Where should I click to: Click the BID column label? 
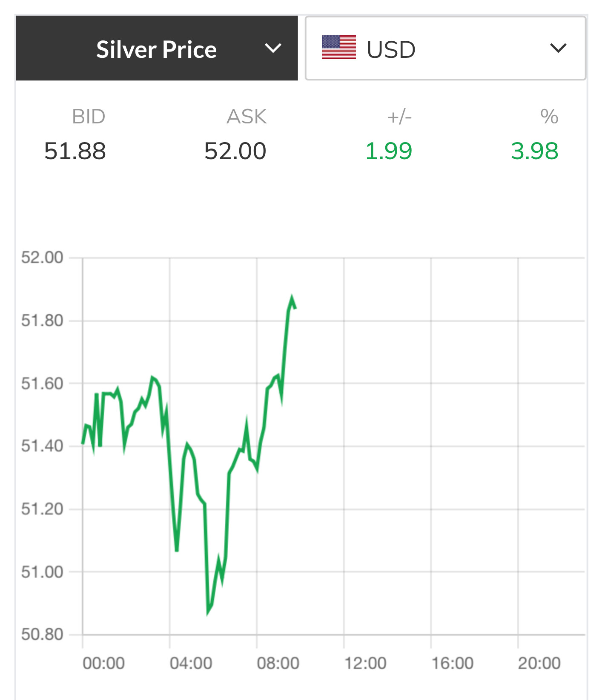89,117
